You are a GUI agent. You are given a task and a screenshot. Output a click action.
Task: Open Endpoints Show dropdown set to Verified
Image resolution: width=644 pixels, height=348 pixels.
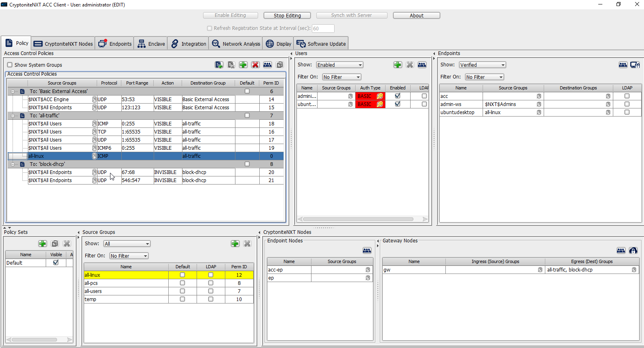click(483, 65)
